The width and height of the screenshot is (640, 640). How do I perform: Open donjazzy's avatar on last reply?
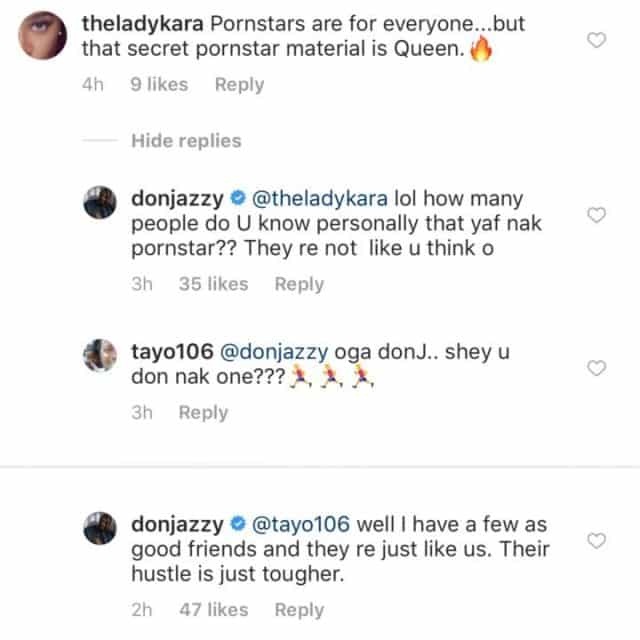105,529
